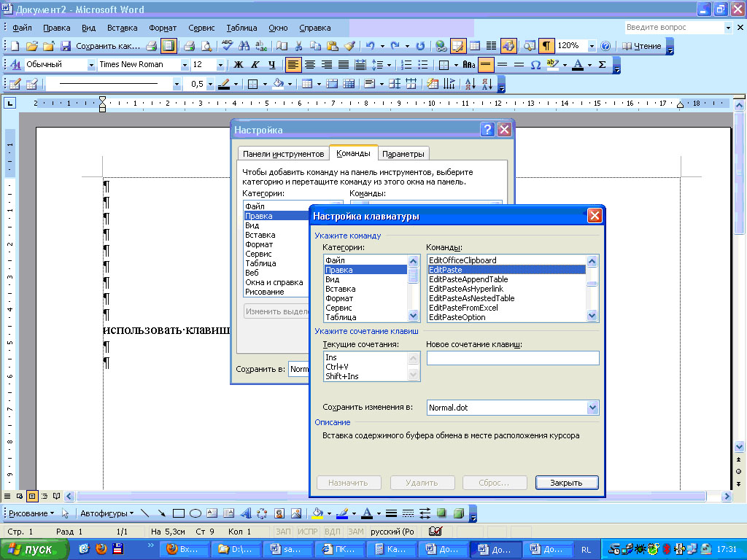Open the Рисование drawing menu
747x560 pixels.
[x=31, y=513]
